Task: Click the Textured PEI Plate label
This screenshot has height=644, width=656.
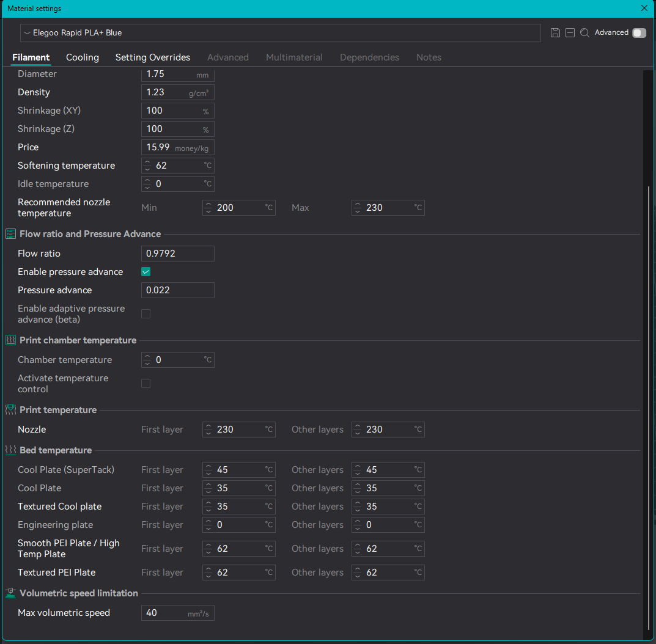Action: (56, 573)
